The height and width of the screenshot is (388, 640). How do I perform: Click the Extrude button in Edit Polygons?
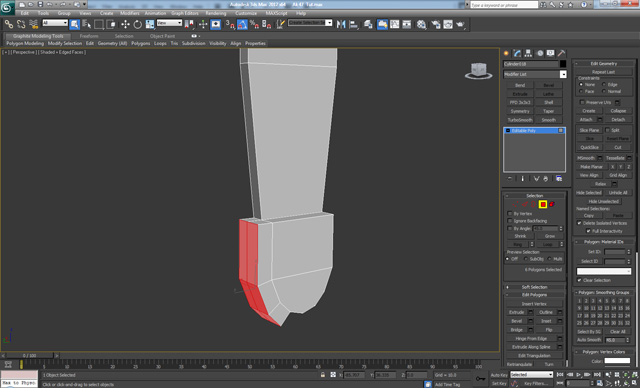(516, 312)
